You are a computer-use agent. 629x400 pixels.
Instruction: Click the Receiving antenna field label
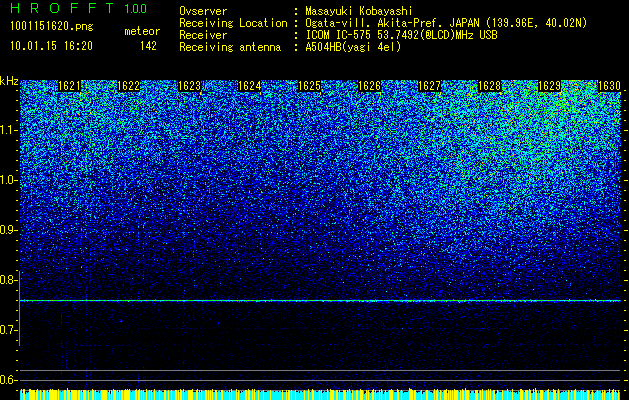[x=230, y=47]
